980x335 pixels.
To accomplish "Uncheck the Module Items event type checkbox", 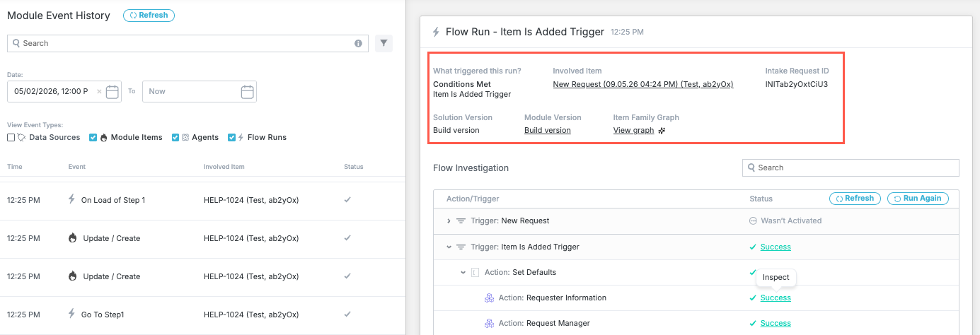I will point(93,137).
